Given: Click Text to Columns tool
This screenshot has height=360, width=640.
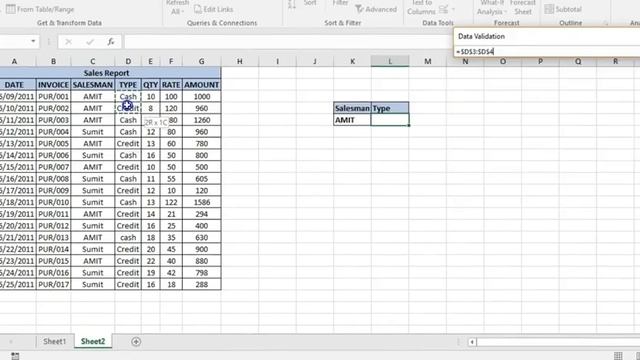Looking at the screenshot, I should (x=422, y=7).
